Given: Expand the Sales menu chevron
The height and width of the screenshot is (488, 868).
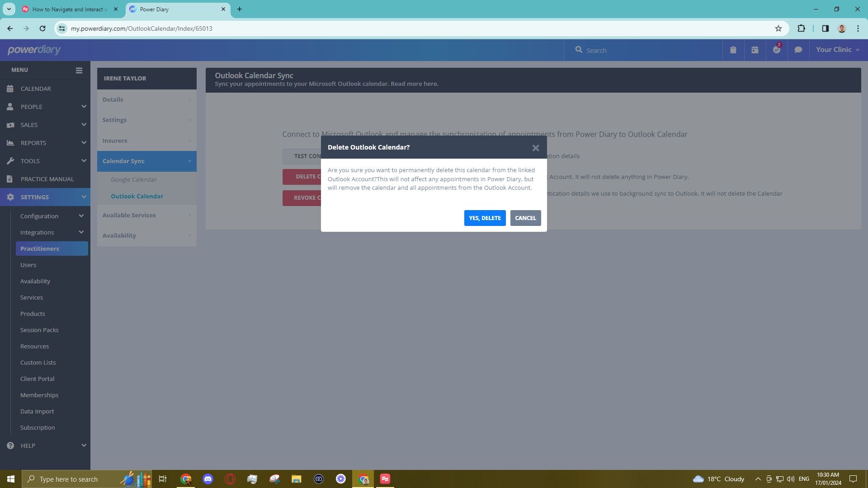Looking at the screenshot, I should point(84,125).
